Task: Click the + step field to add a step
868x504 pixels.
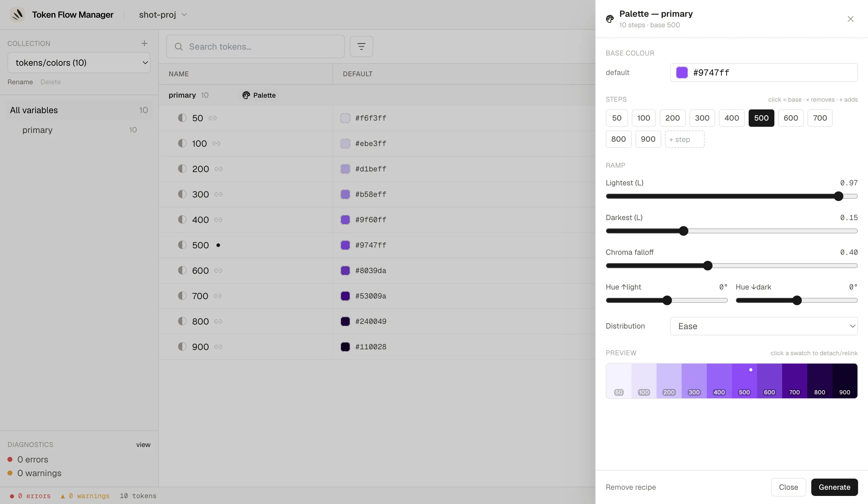Action: point(684,139)
